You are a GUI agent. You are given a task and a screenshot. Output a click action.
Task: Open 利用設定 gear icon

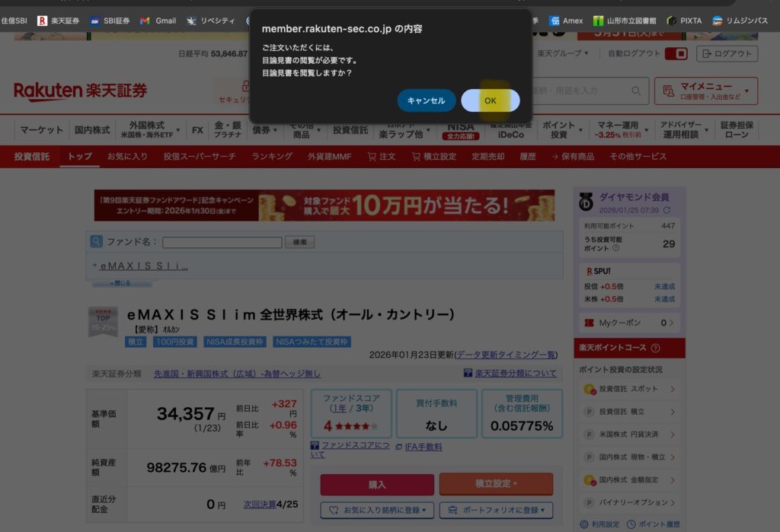tap(584, 524)
